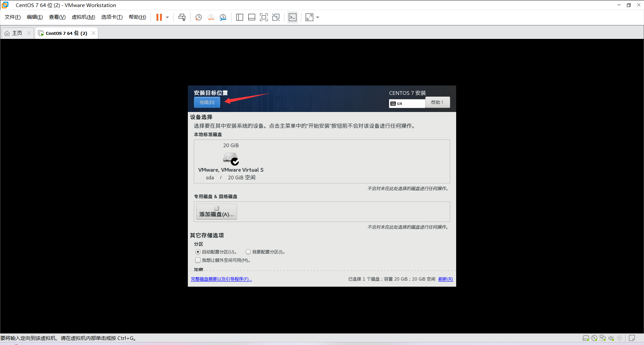The width and height of the screenshot is (644, 345).
Task: Click 添加磁盘(A)... button
Action: click(x=217, y=212)
